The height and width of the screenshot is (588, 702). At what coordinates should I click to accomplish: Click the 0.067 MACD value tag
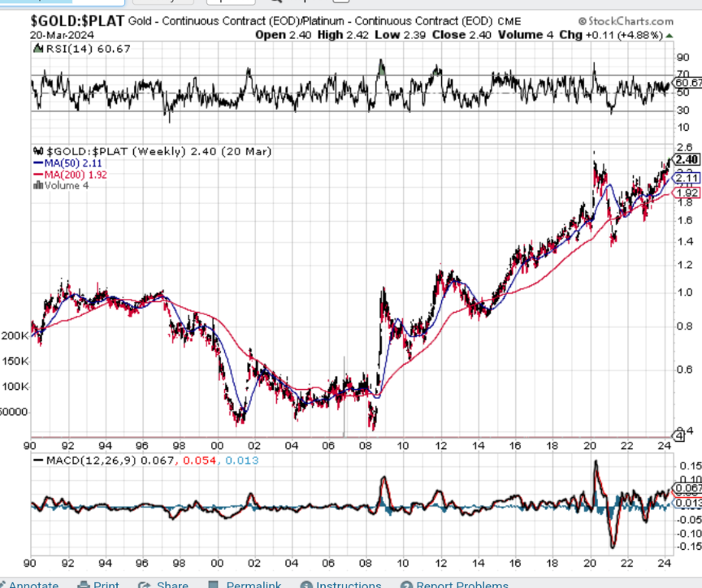click(687, 487)
